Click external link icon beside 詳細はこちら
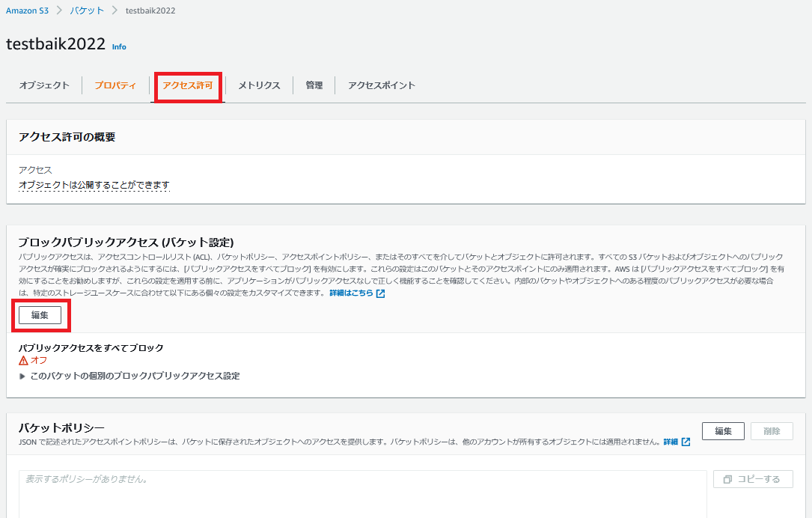812x518 pixels. tap(380, 293)
